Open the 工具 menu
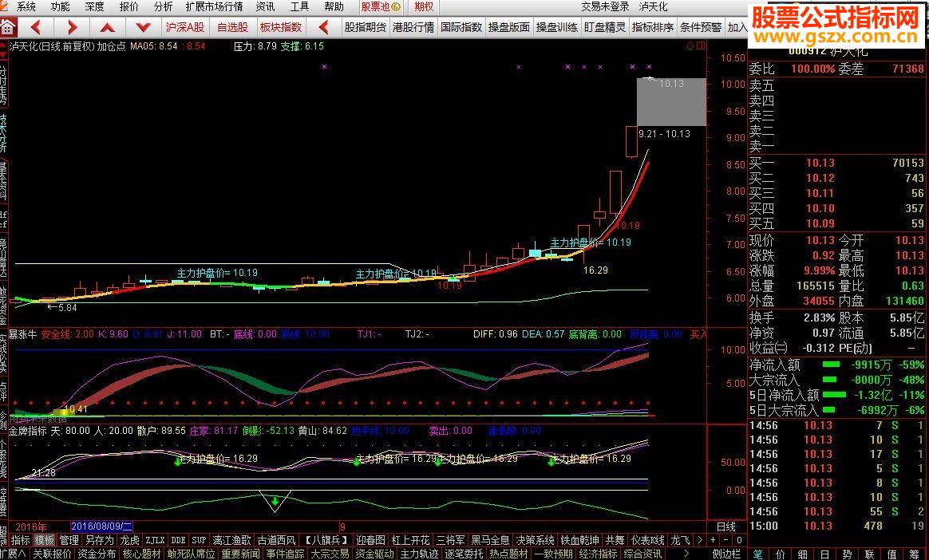The image size is (929, 560). [x=299, y=7]
